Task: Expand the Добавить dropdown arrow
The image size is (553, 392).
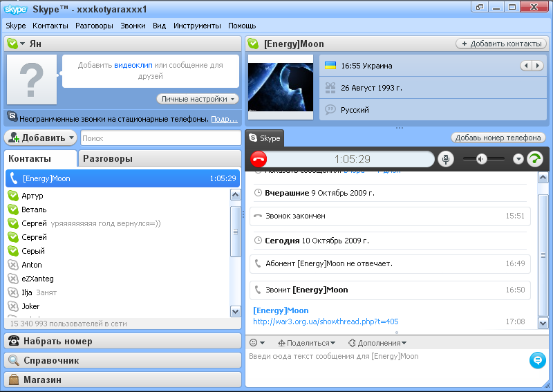Action: [72, 138]
